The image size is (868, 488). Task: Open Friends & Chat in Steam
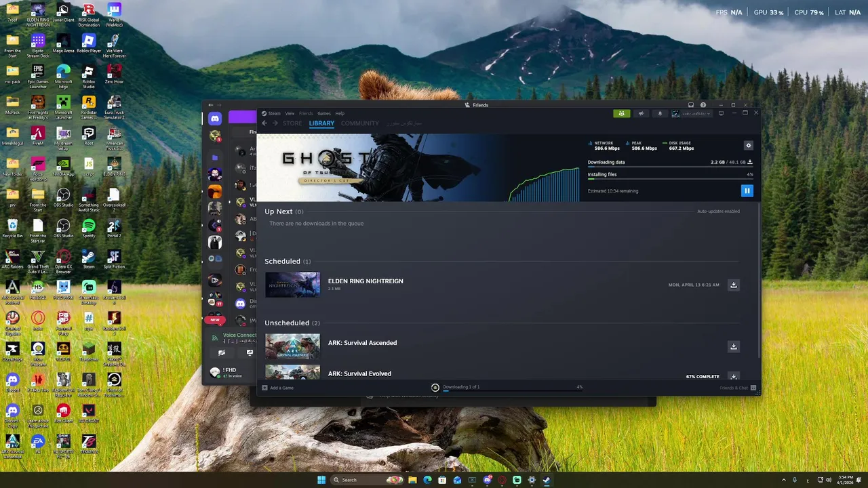738,388
